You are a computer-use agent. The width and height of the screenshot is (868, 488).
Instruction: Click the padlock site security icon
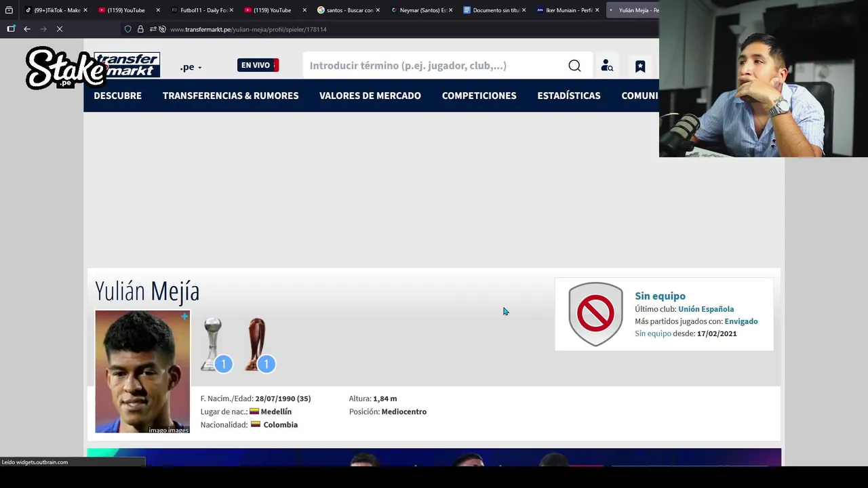coord(140,29)
